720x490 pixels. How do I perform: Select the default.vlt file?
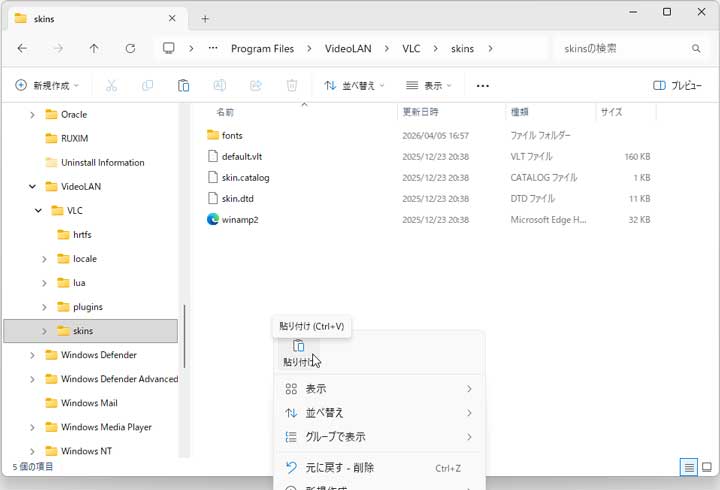[x=242, y=157]
